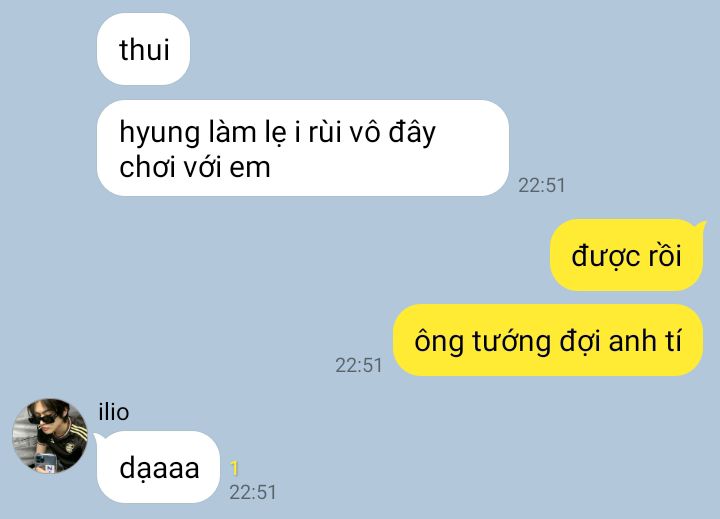Screen dimensions: 720x519
Task: Click the word 'tướng' in yellow bubble
Action: coord(512,342)
